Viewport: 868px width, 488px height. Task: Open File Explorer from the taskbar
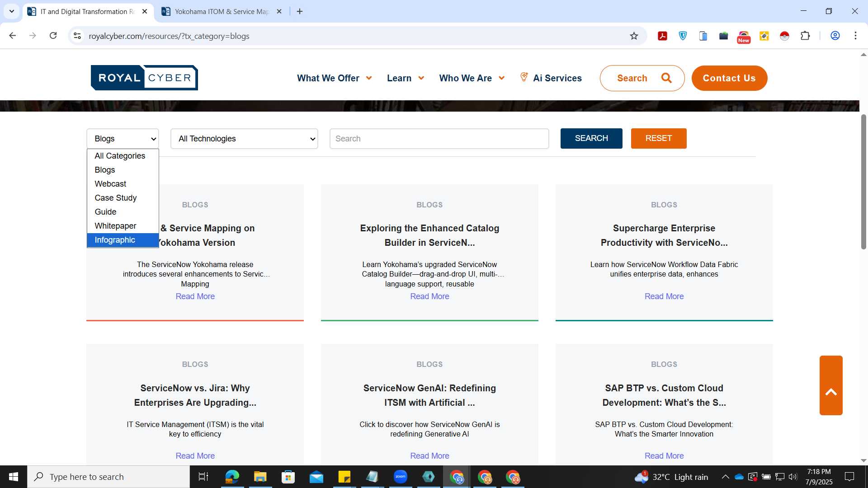coord(260,477)
